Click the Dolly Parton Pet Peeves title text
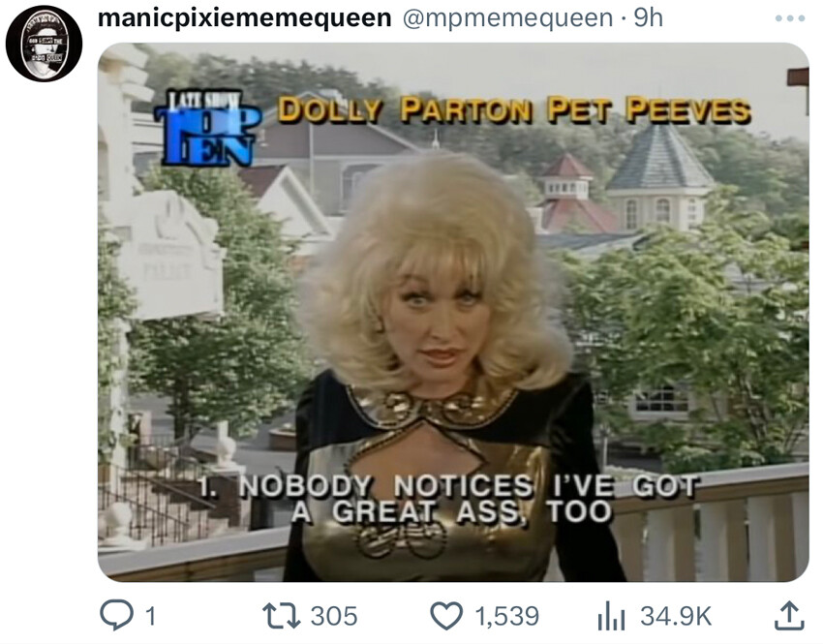 click(x=514, y=109)
